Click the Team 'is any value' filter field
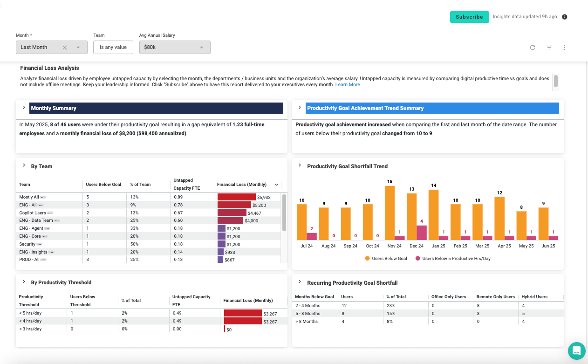The image size is (588, 364). (x=113, y=47)
